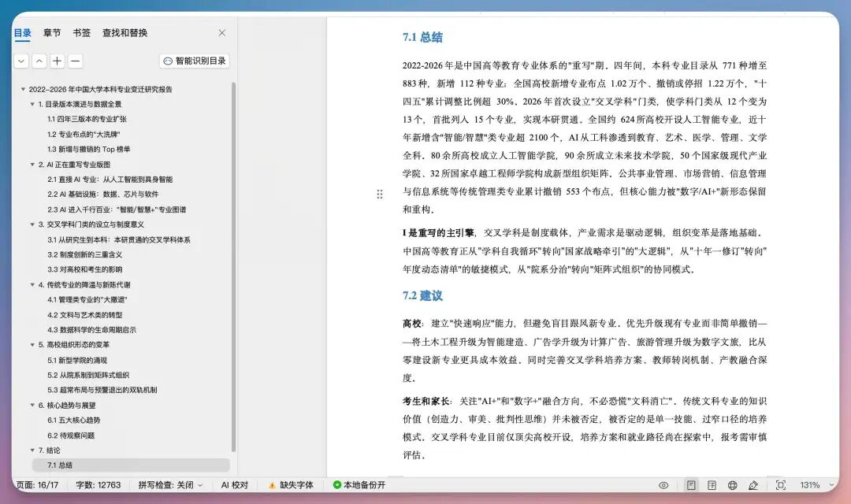The image size is (851, 504).
Task: Go to 6.2 待观察问题
Action: [71, 435]
